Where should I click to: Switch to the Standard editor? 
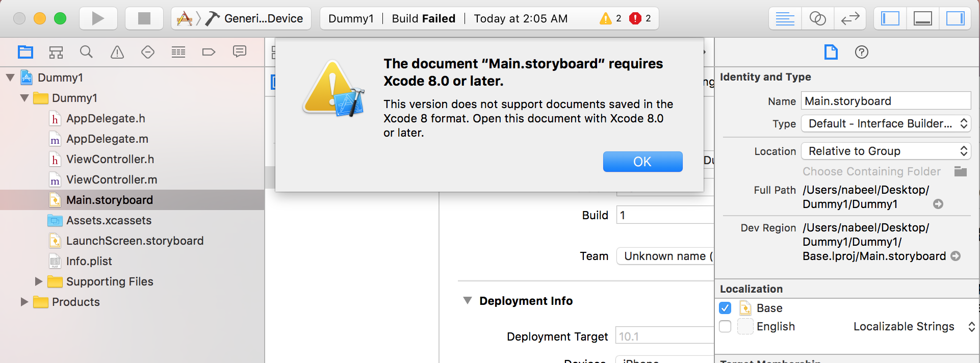click(785, 19)
